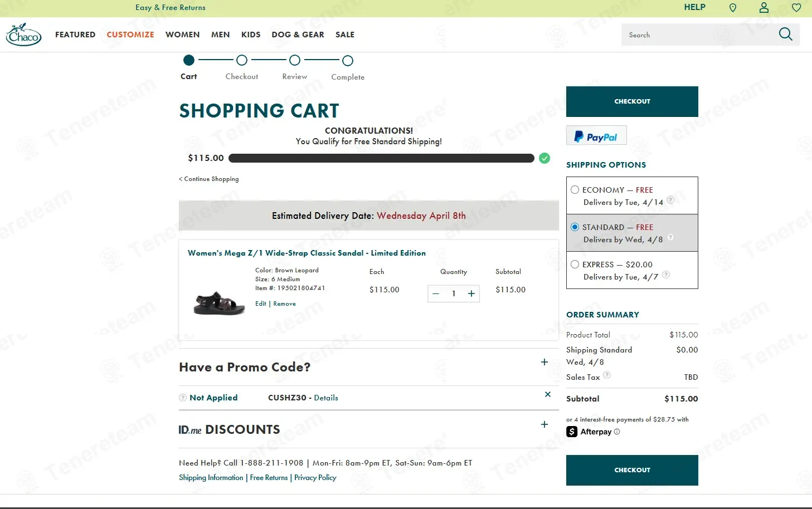
Task: Click the free shipping progress bar
Action: 381,158
